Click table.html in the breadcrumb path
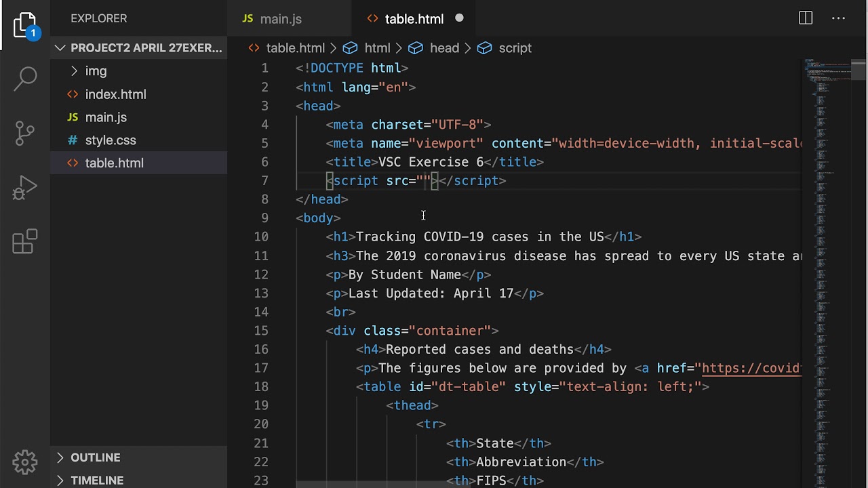This screenshot has width=868, height=488. (296, 48)
